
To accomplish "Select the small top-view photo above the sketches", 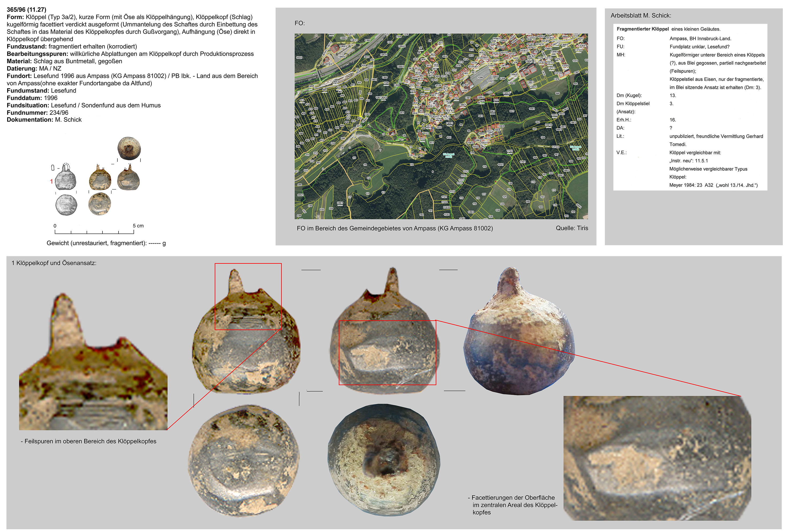I will 129,148.
